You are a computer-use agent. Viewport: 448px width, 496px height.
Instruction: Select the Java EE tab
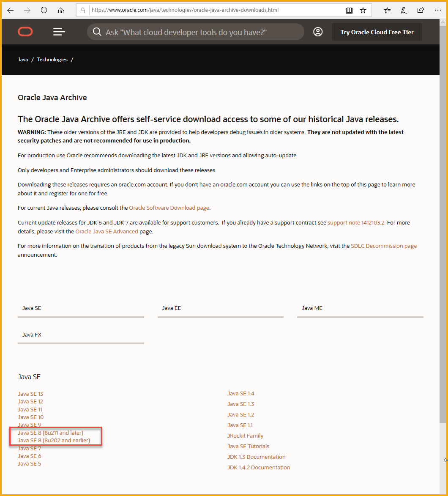click(x=220, y=309)
